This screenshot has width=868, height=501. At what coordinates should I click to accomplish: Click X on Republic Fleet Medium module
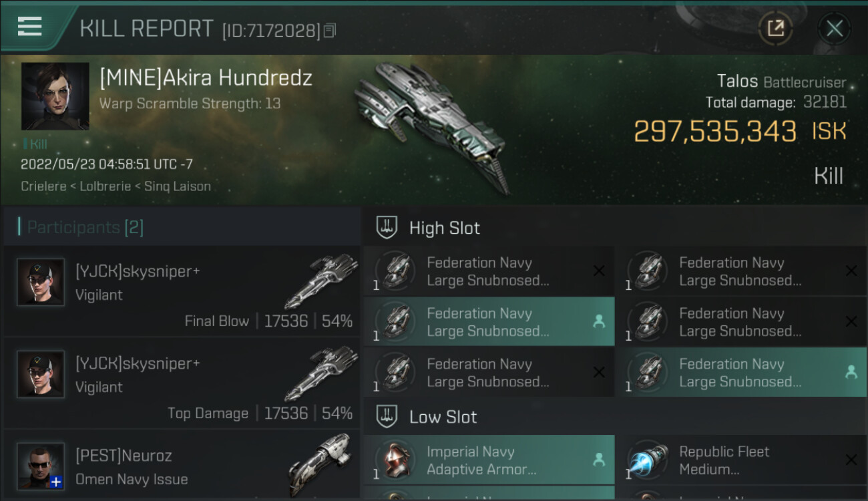click(851, 460)
